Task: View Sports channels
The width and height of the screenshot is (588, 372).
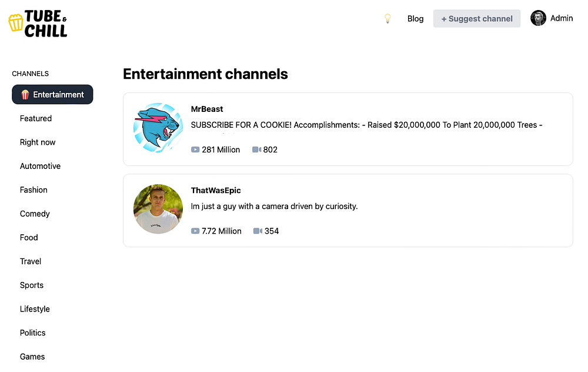Action: point(32,285)
